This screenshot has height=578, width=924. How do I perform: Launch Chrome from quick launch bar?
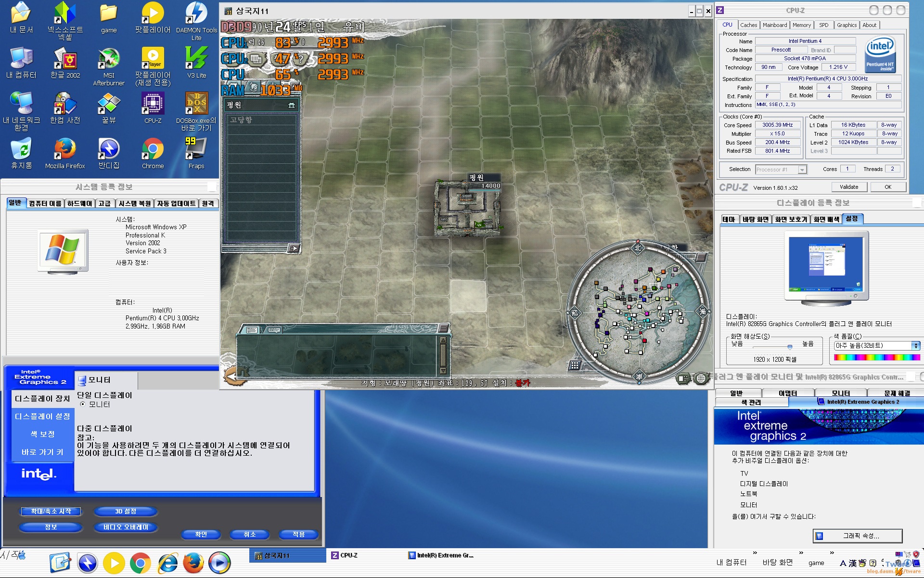(x=140, y=563)
